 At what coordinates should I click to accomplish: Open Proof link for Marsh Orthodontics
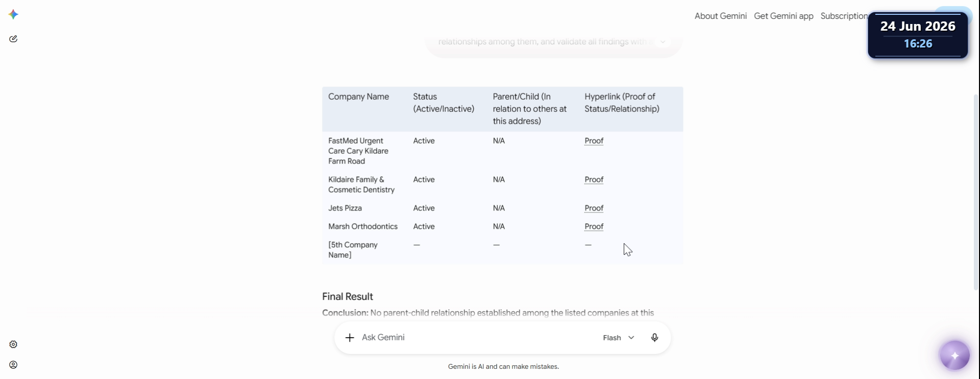point(594,227)
